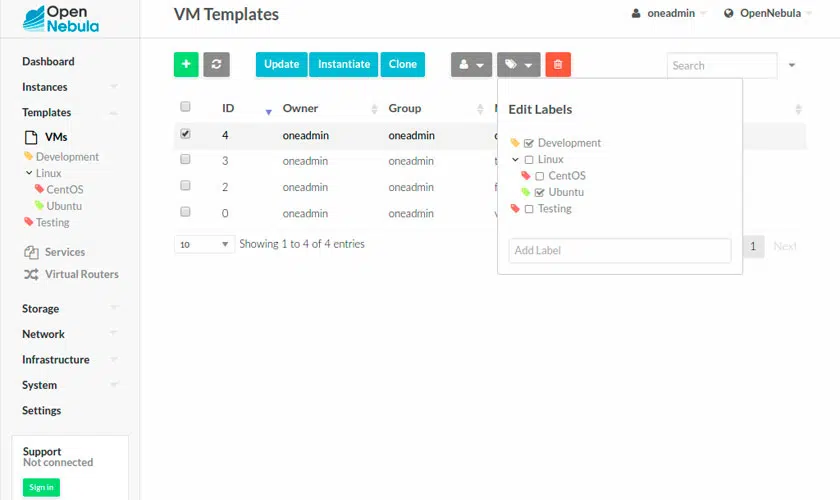Image resolution: width=840 pixels, height=500 pixels.
Task: Sort table by Owner column
Action: pyautogui.click(x=300, y=108)
